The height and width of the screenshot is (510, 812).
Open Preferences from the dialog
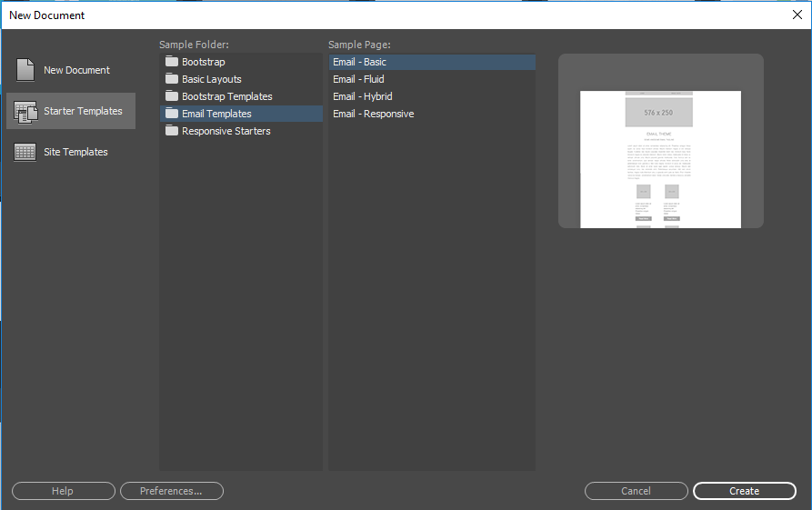pos(171,491)
